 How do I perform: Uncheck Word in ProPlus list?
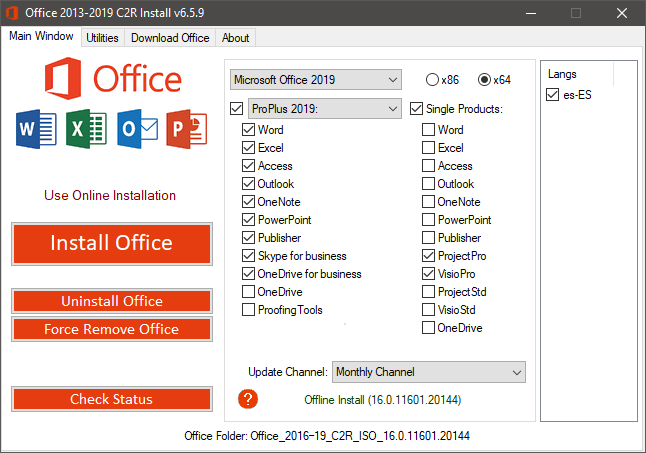pyautogui.click(x=248, y=130)
